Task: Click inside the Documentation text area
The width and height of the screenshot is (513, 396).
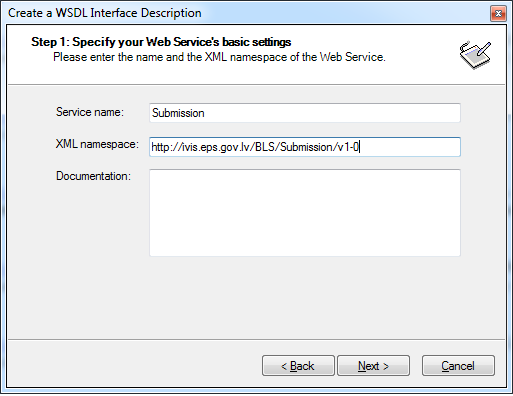Action: coord(305,213)
